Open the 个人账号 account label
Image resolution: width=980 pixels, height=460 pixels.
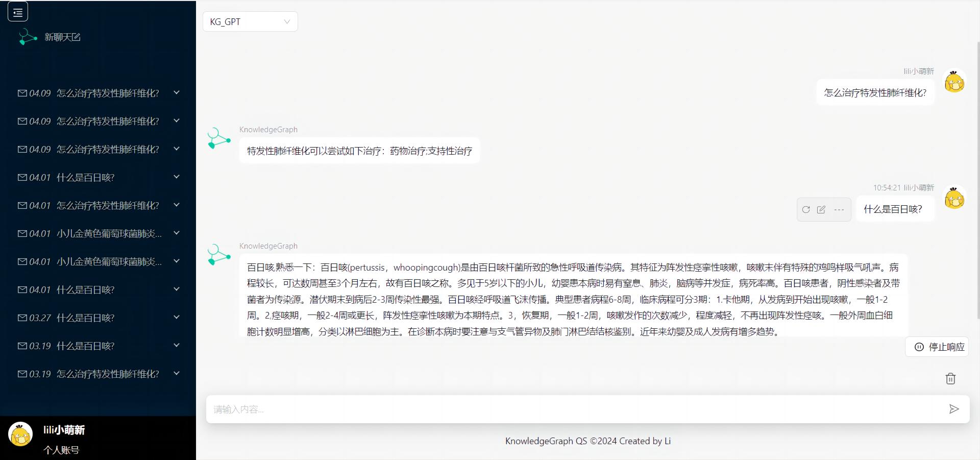pyautogui.click(x=61, y=450)
